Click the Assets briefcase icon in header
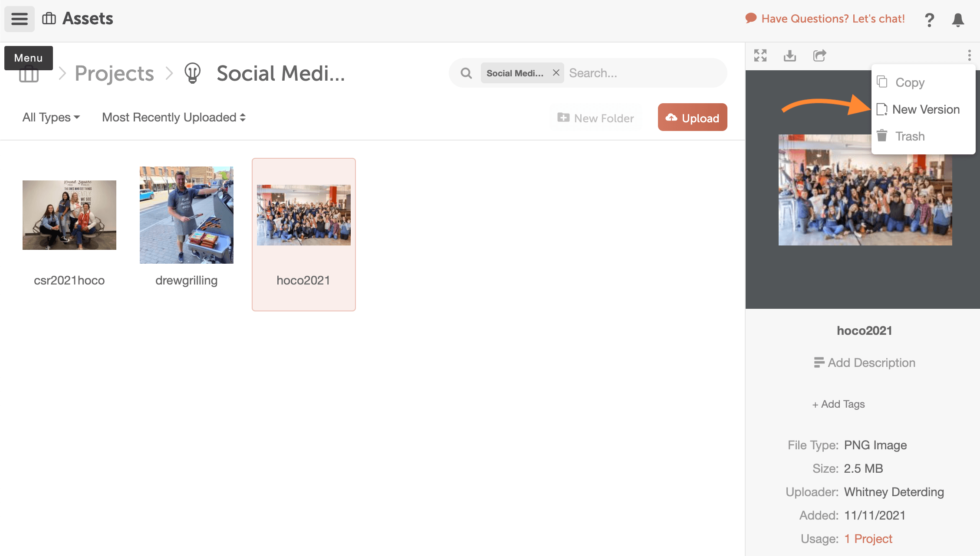980x556 pixels. click(49, 19)
